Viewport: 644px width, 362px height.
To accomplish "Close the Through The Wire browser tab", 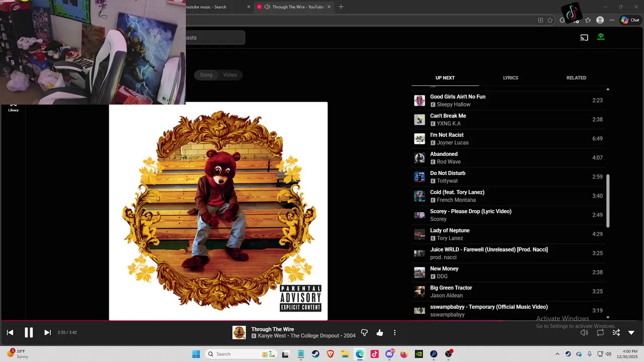I will pos(329,7).
